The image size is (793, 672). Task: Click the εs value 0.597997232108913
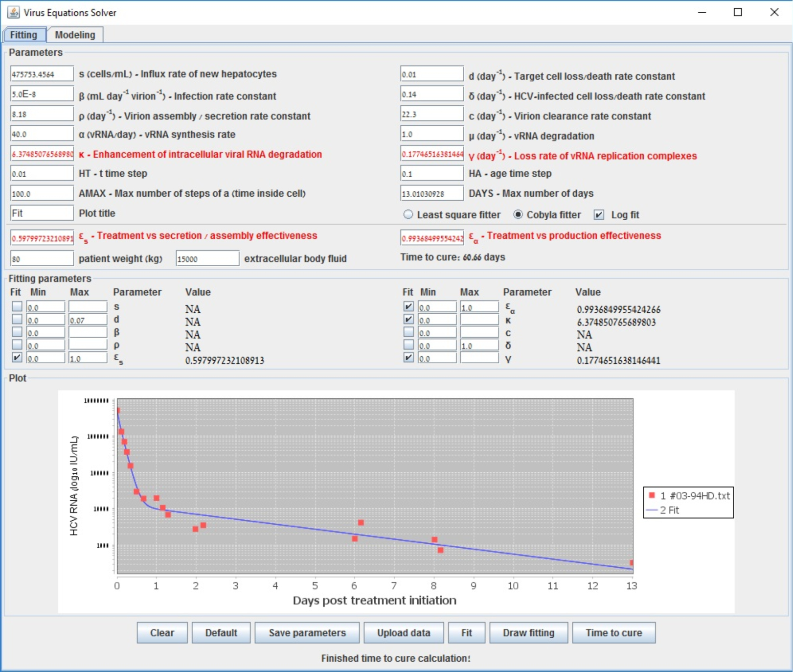(225, 360)
